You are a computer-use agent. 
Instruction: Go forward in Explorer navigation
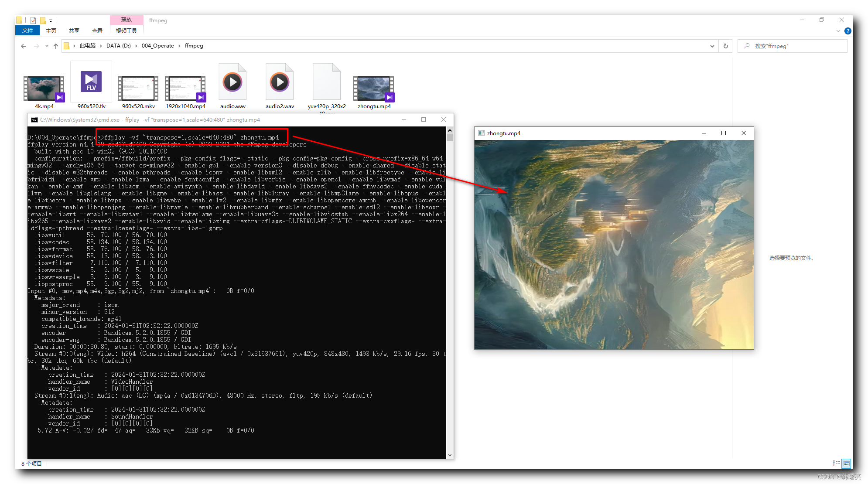(x=36, y=46)
